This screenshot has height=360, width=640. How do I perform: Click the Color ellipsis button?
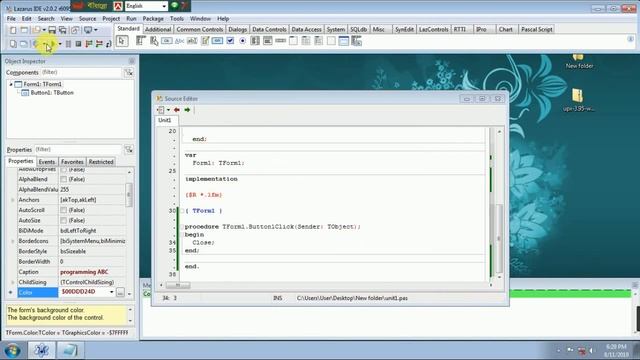click(x=120, y=292)
